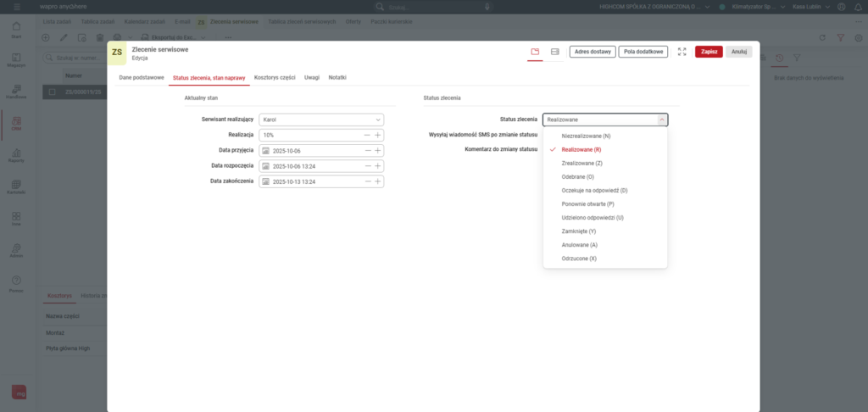Image resolution: width=868 pixels, height=412 pixels.
Task: Choose Oczekuje na odpowiedź (D) status
Action: pos(605,191)
